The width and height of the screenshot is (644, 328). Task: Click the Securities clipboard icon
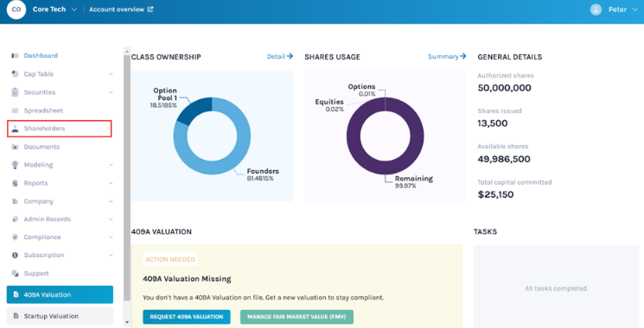(x=15, y=92)
